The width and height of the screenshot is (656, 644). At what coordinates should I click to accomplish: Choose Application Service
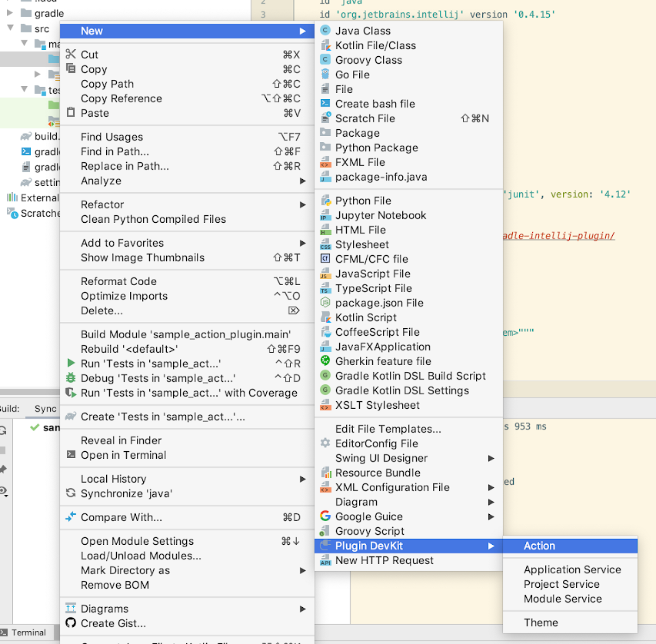click(x=570, y=569)
